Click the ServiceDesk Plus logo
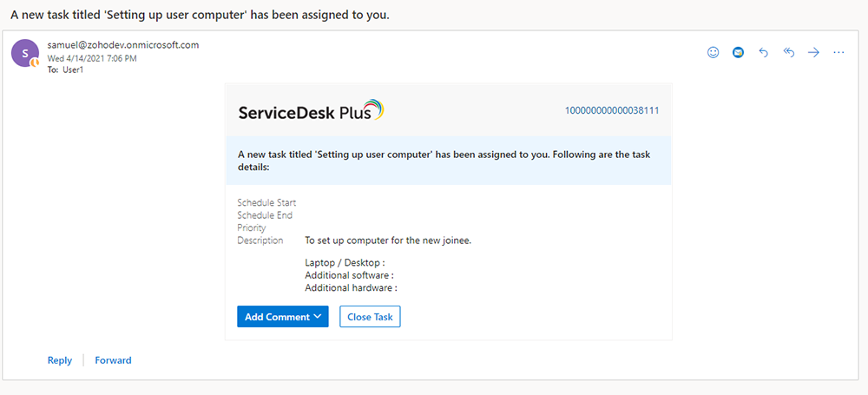The image size is (868, 395). (310, 110)
